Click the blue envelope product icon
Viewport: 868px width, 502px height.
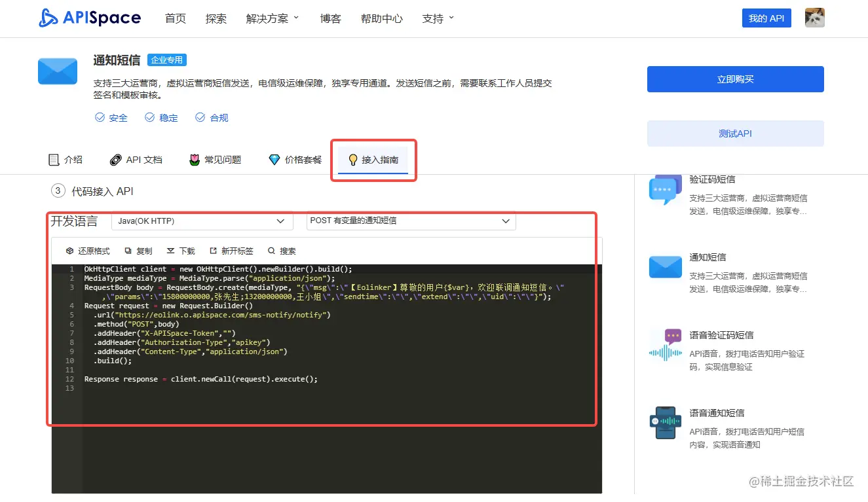point(58,71)
